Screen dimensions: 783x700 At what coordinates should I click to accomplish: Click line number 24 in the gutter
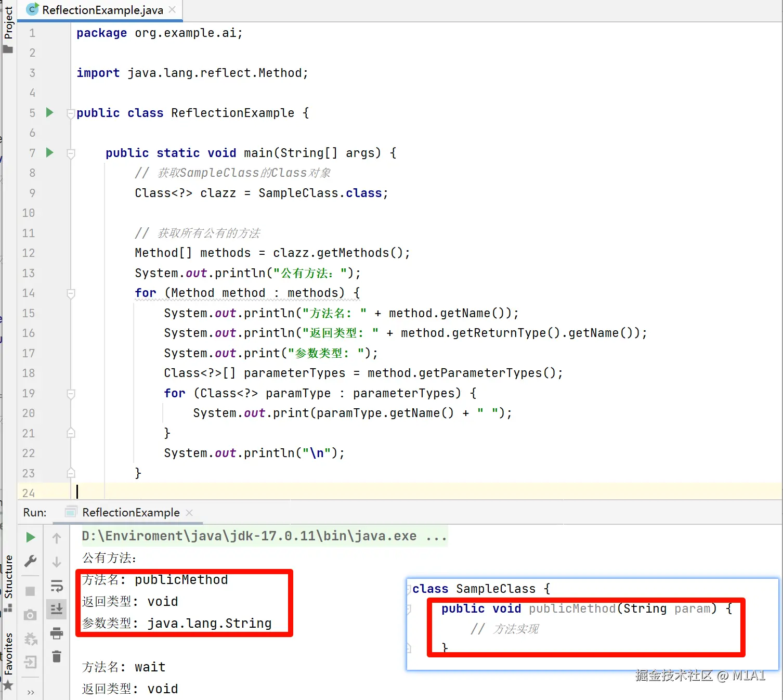coord(29,493)
